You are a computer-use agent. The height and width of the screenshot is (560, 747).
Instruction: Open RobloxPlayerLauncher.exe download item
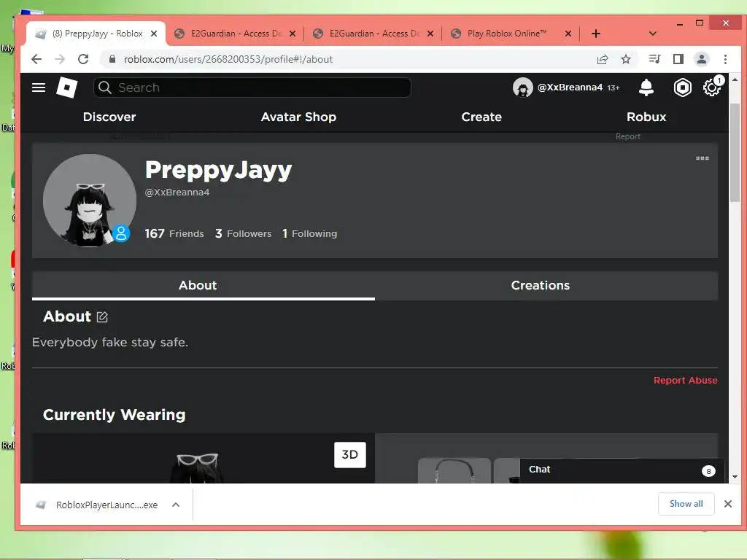pos(107,505)
